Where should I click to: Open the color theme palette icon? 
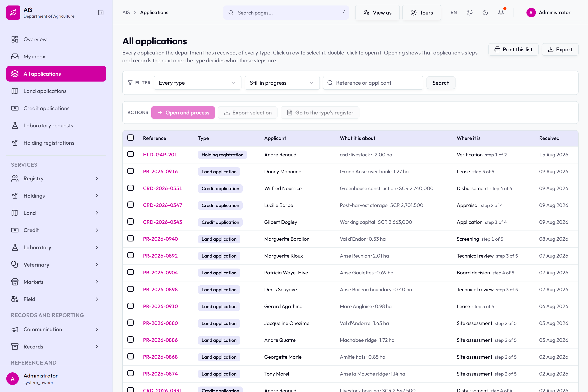pyautogui.click(x=469, y=13)
